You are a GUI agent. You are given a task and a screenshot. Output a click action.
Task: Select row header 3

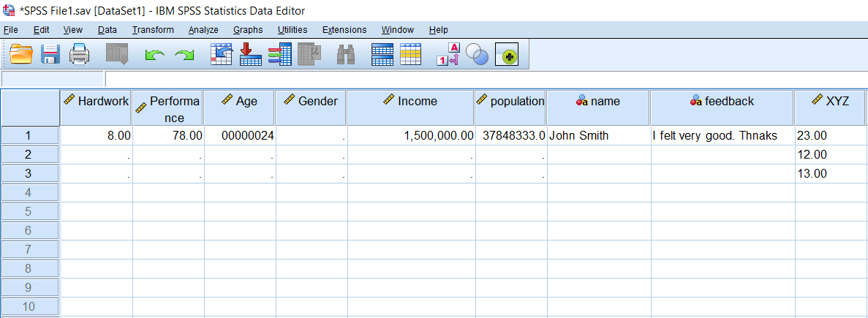(29, 174)
